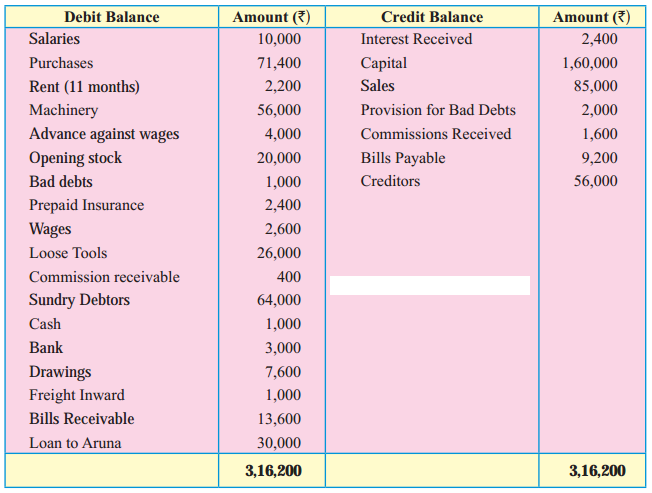Image resolution: width=652 pixels, height=493 pixels.
Task: Select the Creditors amount 56,000
Action: 596,181
